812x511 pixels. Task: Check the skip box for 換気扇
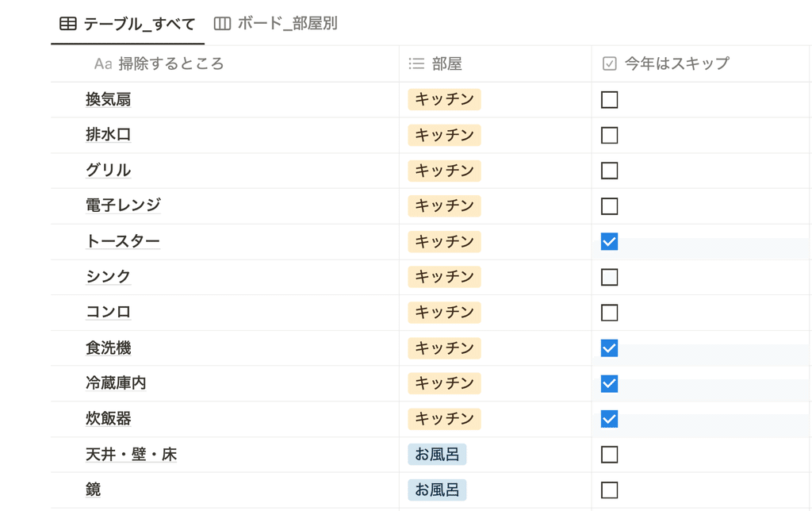(x=609, y=99)
